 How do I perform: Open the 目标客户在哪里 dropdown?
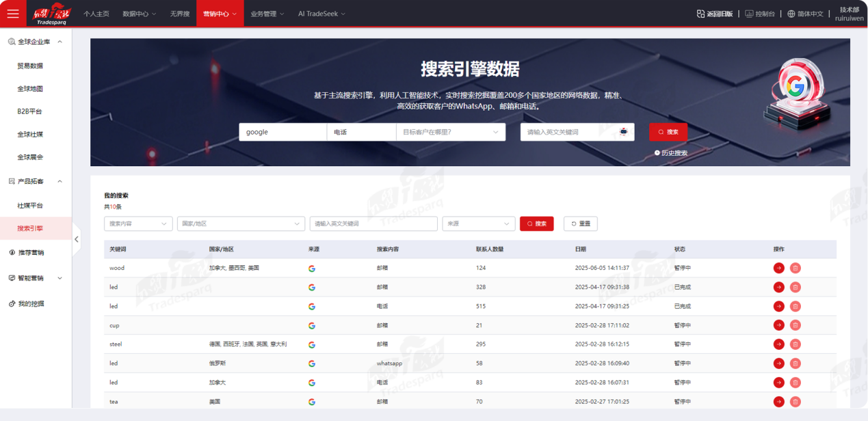(450, 132)
